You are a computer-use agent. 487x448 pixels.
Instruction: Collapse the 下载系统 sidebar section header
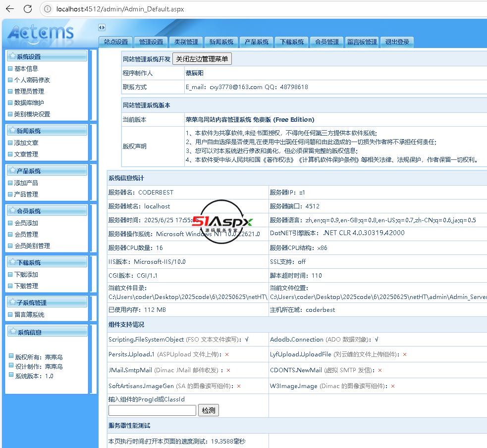coord(47,262)
